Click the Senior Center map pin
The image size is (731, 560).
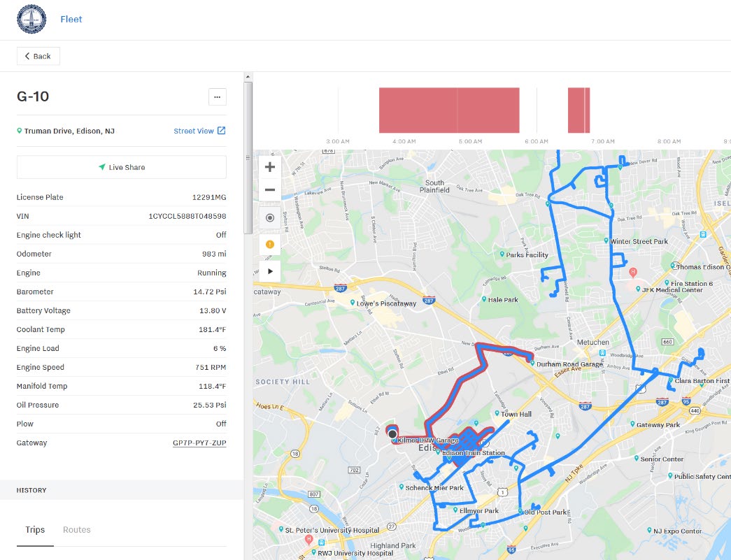coord(637,459)
